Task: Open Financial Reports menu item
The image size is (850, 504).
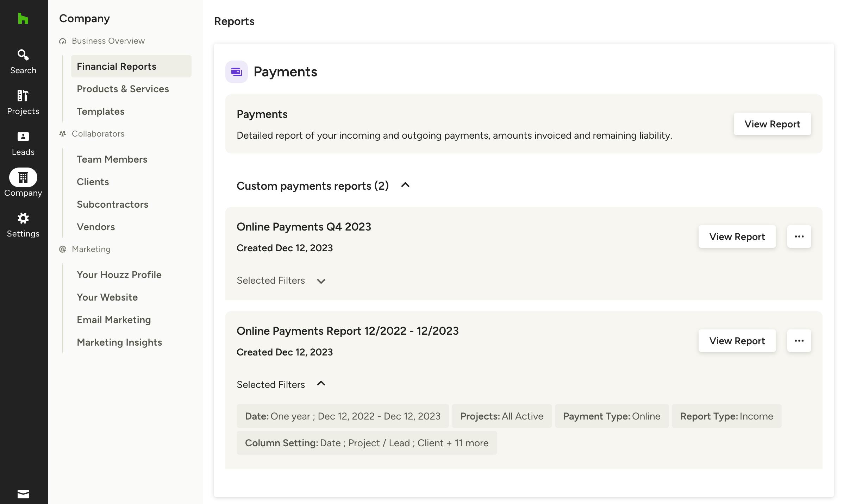Action: (131, 66)
